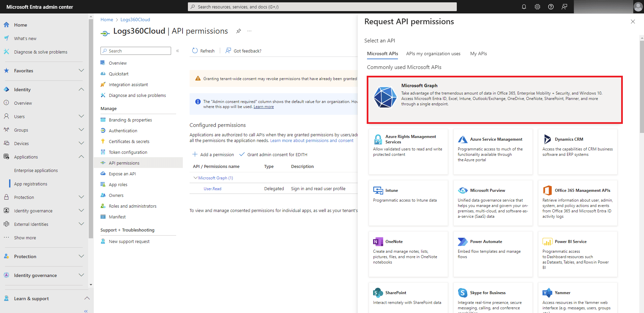Collapse the blade menu with the chevron
Image resolution: width=644 pixels, height=313 pixels.
click(x=178, y=51)
